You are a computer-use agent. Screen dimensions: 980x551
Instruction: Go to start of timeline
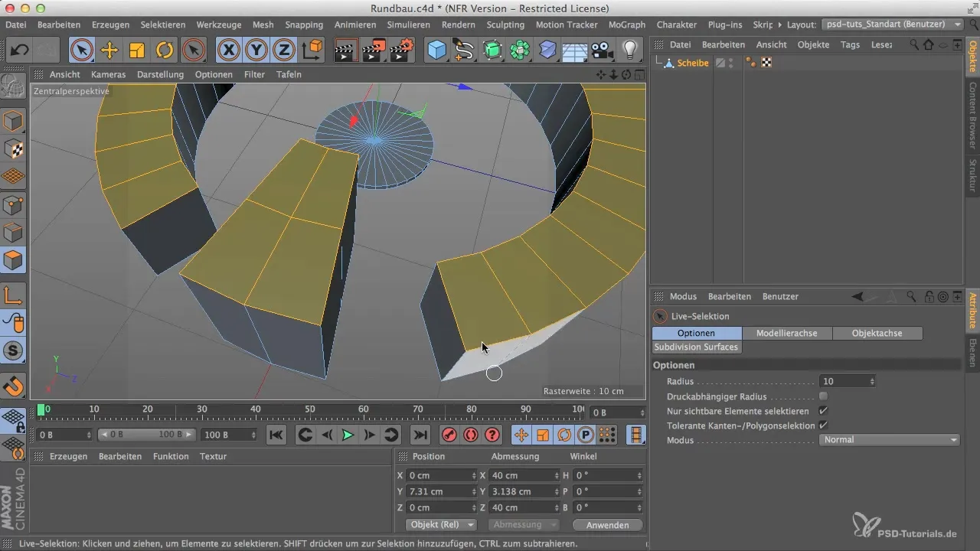(x=276, y=435)
